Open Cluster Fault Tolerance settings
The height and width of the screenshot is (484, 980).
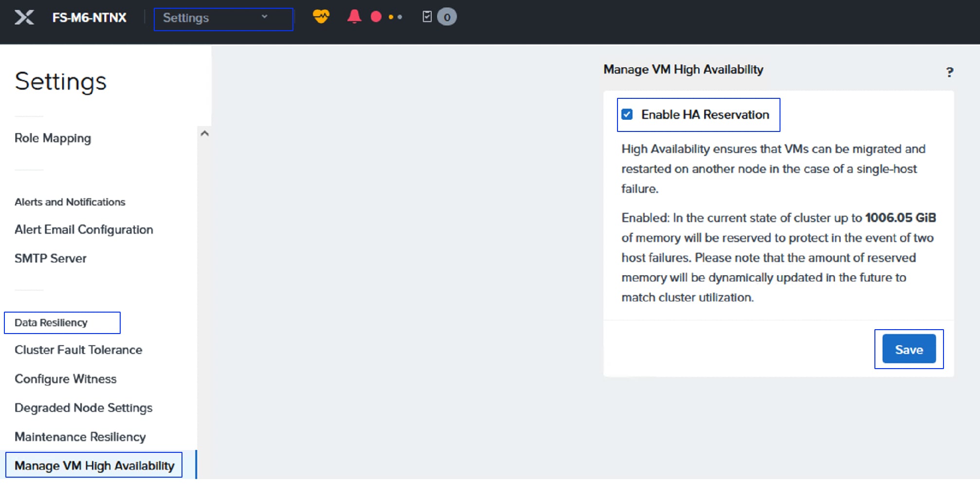[78, 350]
